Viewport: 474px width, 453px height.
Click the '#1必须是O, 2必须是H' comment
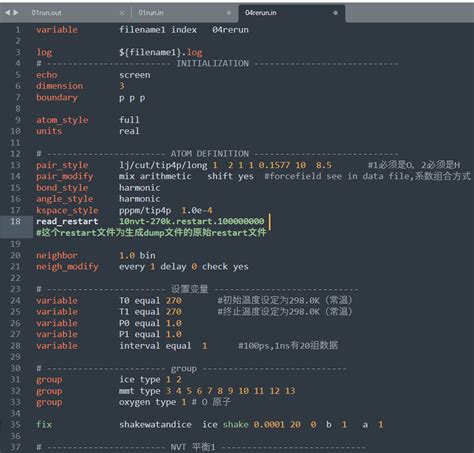tap(414, 165)
